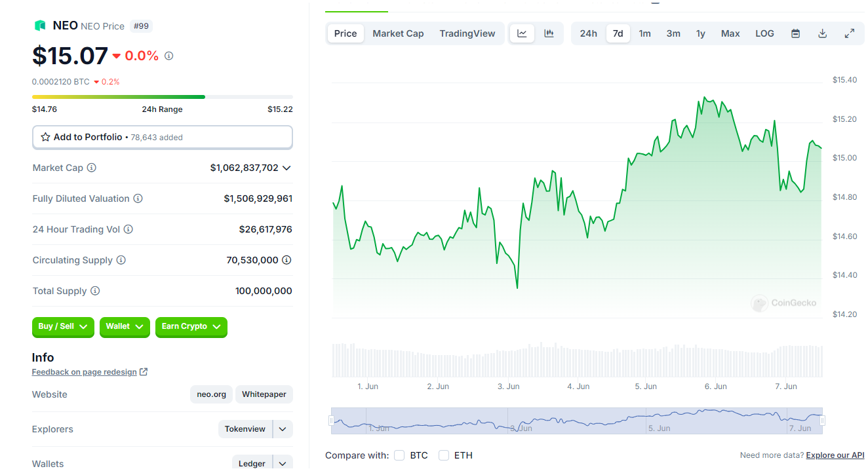The width and height of the screenshot is (868, 471).
Task: Select the TradingView tab
Action: pos(467,33)
